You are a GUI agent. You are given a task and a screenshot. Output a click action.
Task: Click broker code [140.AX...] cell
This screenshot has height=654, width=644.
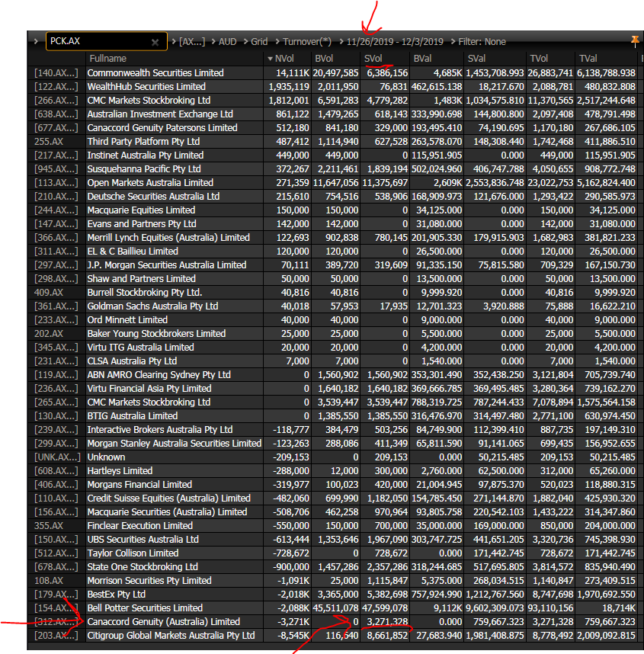pos(56,73)
